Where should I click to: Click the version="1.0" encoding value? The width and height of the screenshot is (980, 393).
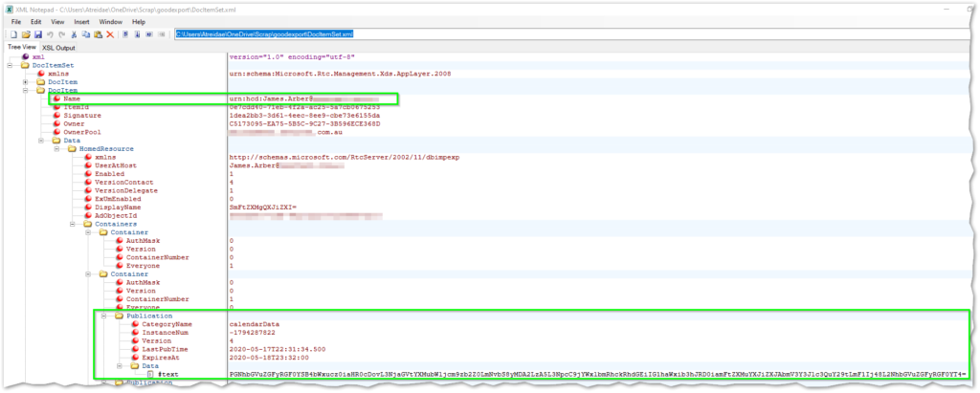tap(292, 56)
